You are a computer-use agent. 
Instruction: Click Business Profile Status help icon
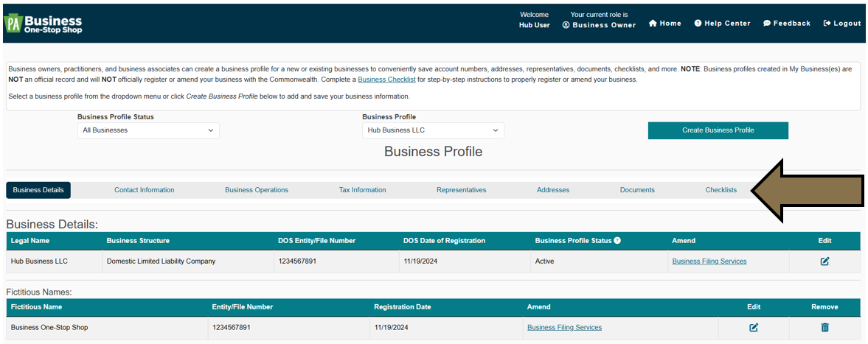617,241
